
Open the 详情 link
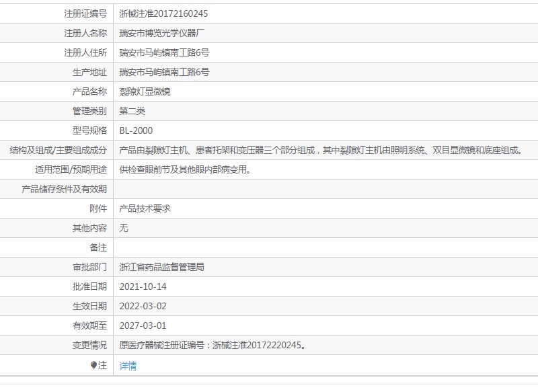[128, 366]
